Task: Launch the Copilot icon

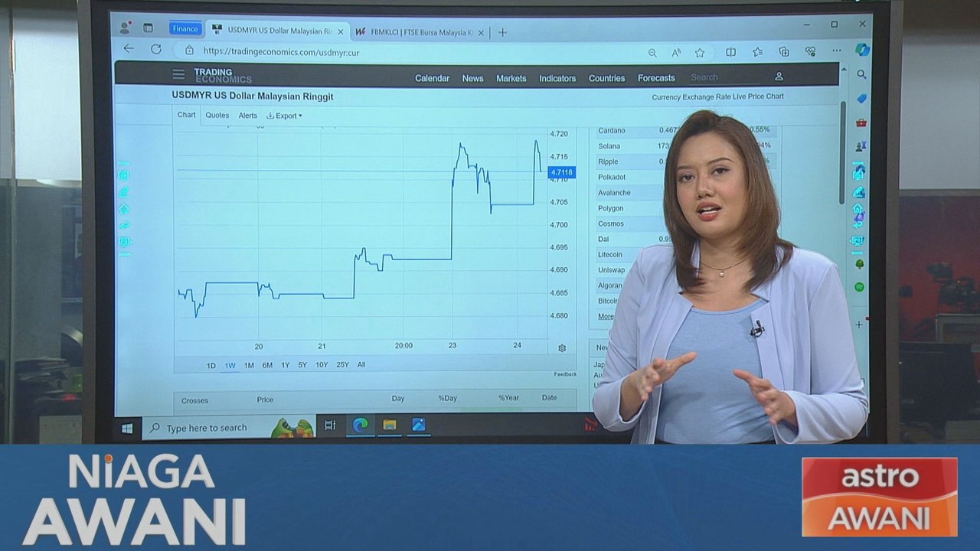Action: (x=862, y=50)
